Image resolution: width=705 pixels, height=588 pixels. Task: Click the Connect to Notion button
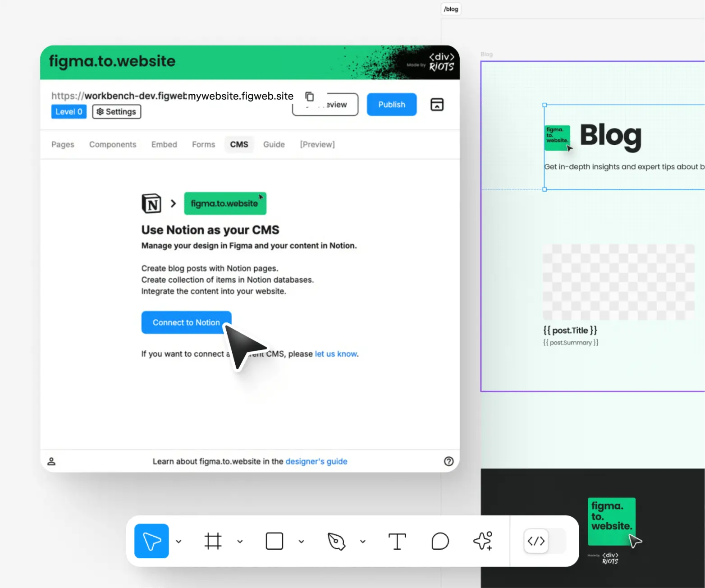(186, 322)
